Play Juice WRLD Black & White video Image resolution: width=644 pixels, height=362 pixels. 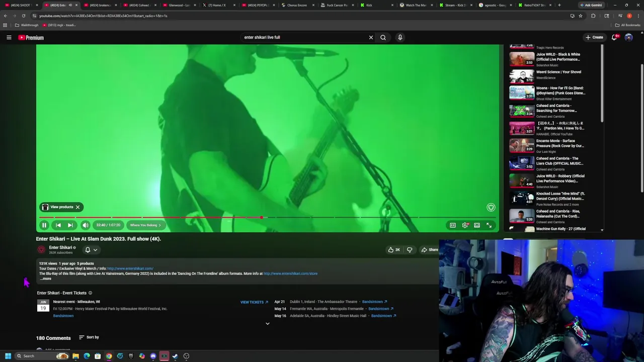(547, 59)
